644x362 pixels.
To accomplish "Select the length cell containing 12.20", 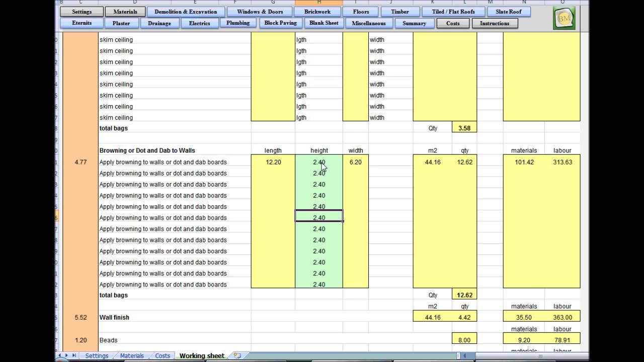I will (x=273, y=162).
